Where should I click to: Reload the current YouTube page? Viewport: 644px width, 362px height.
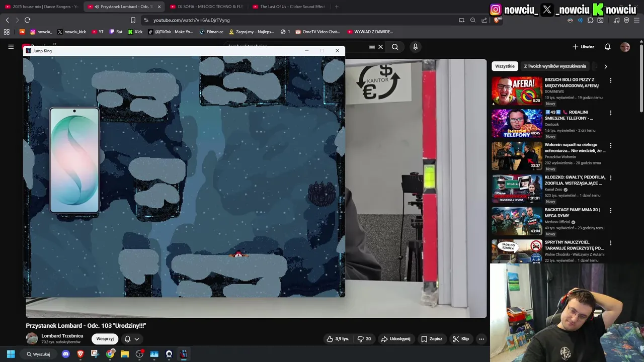(x=27, y=20)
